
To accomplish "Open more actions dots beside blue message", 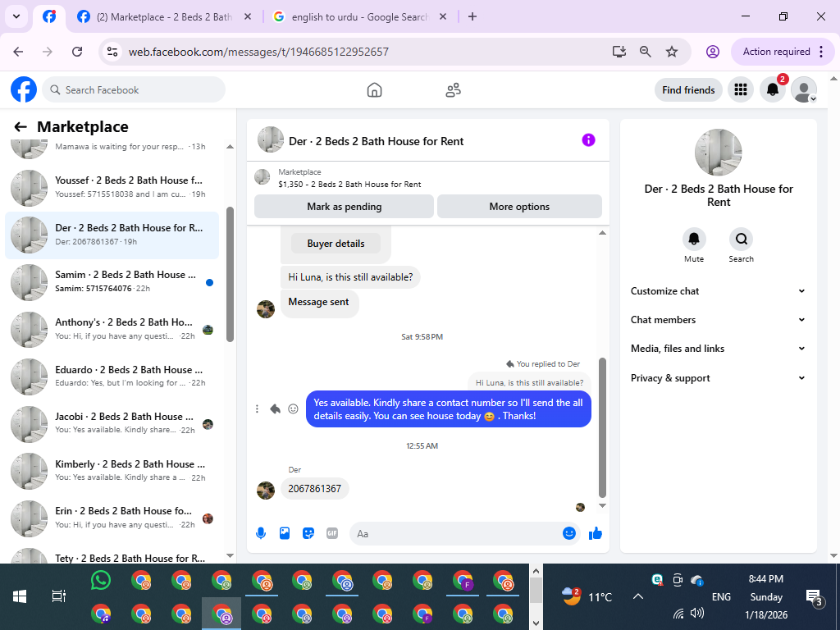I will [x=257, y=409].
